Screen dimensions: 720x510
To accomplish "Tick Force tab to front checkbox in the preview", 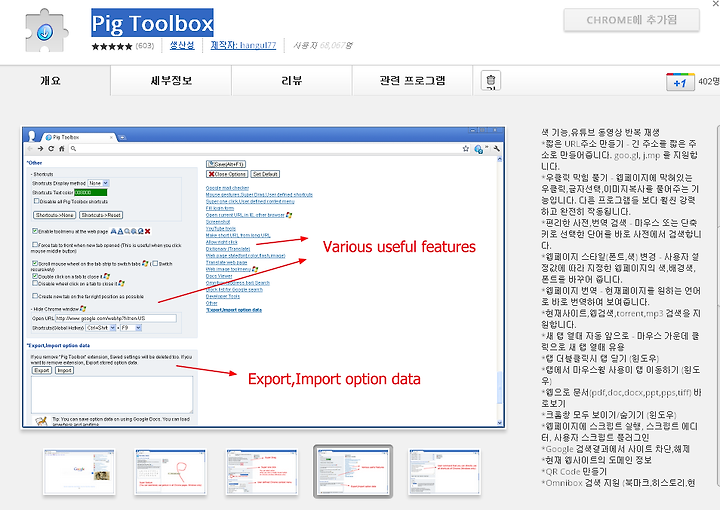I will (x=35, y=245).
